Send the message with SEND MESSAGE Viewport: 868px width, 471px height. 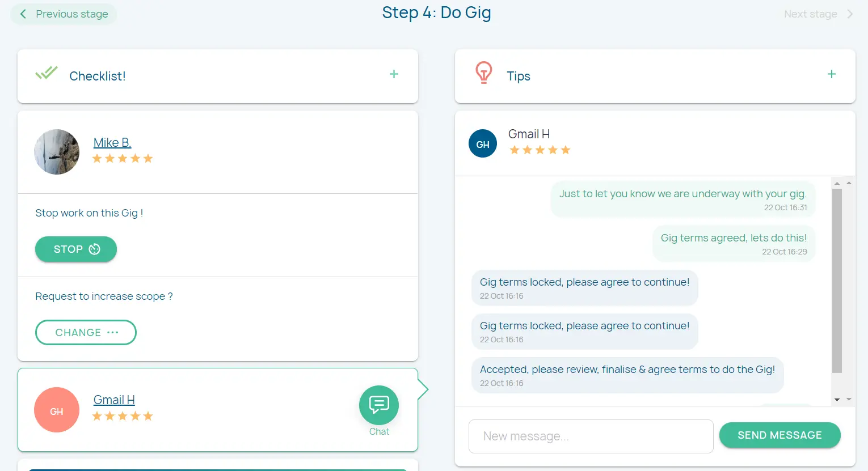coord(779,435)
